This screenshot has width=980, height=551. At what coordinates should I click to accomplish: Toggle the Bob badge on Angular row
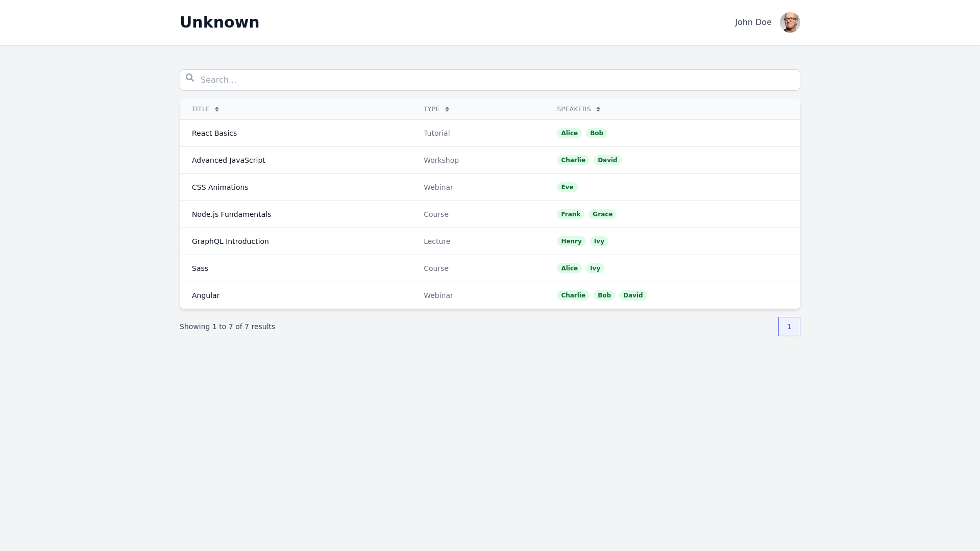pos(604,295)
